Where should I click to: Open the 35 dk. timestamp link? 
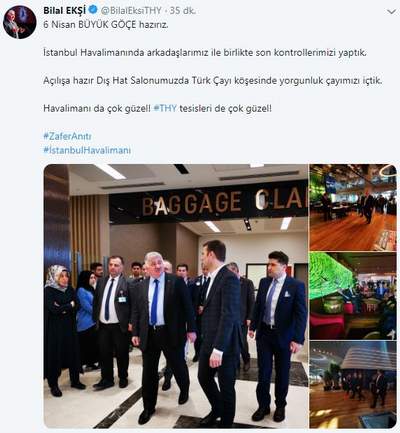[x=183, y=10]
